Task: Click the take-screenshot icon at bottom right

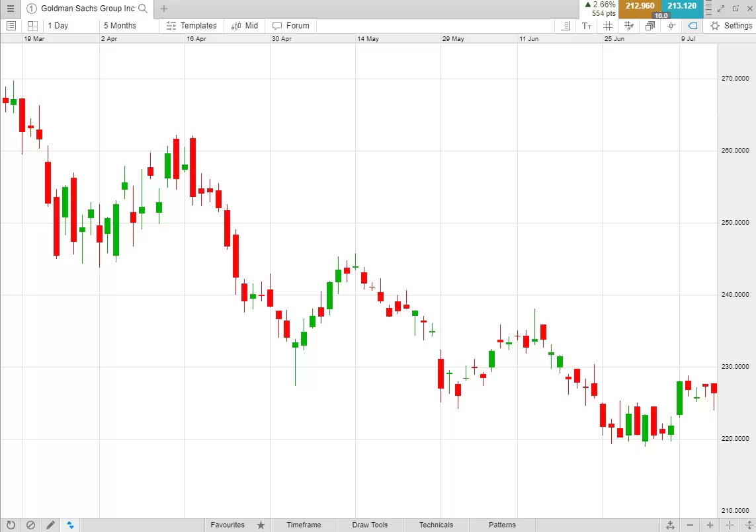Action: pos(670,525)
